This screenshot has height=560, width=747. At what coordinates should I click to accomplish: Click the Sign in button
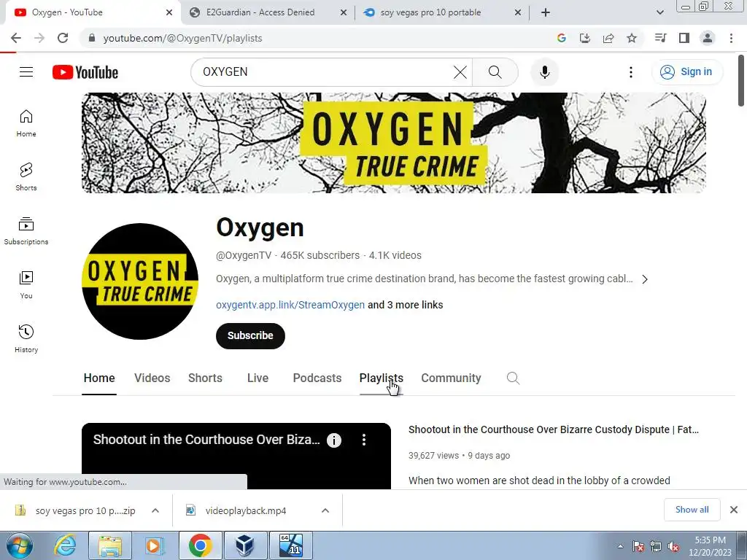pyautogui.click(x=687, y=72)
